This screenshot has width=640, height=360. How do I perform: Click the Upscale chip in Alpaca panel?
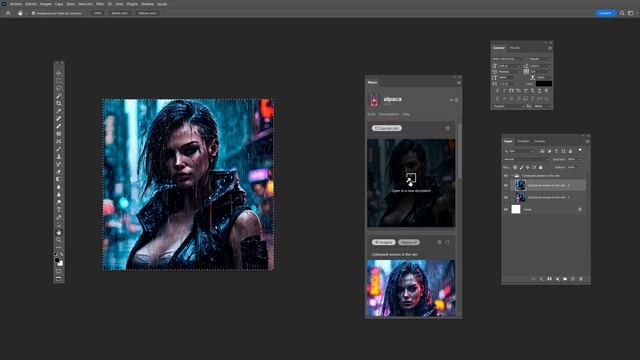387,128
